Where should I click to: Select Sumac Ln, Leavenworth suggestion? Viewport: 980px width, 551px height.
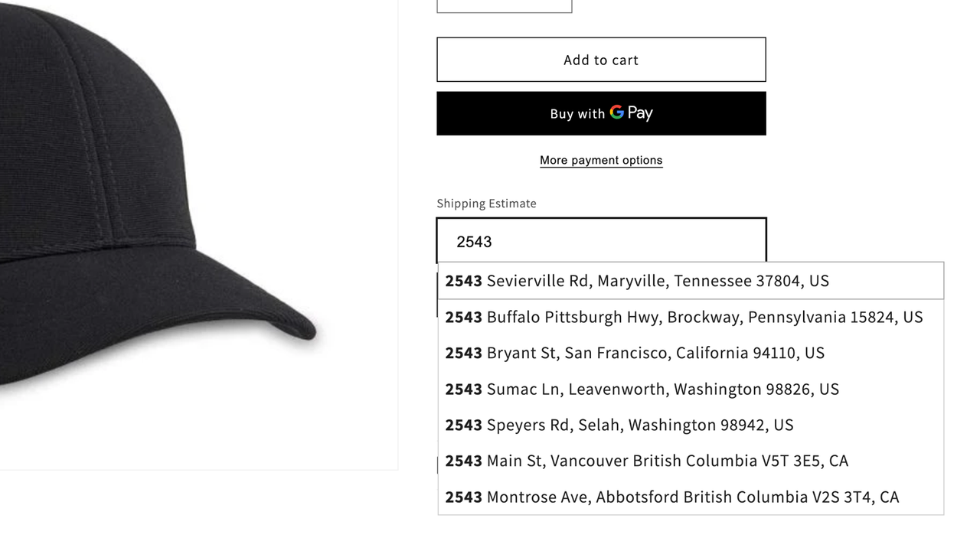662,389
